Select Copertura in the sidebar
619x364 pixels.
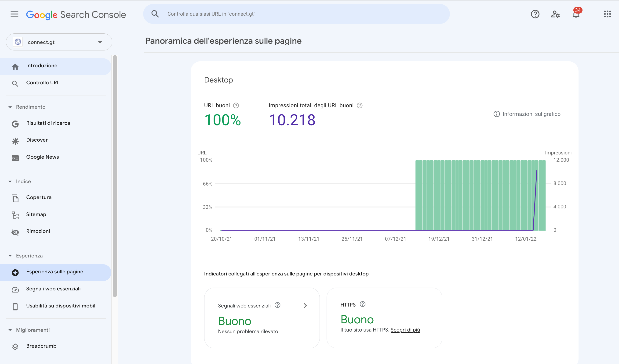tap(39, 197)
